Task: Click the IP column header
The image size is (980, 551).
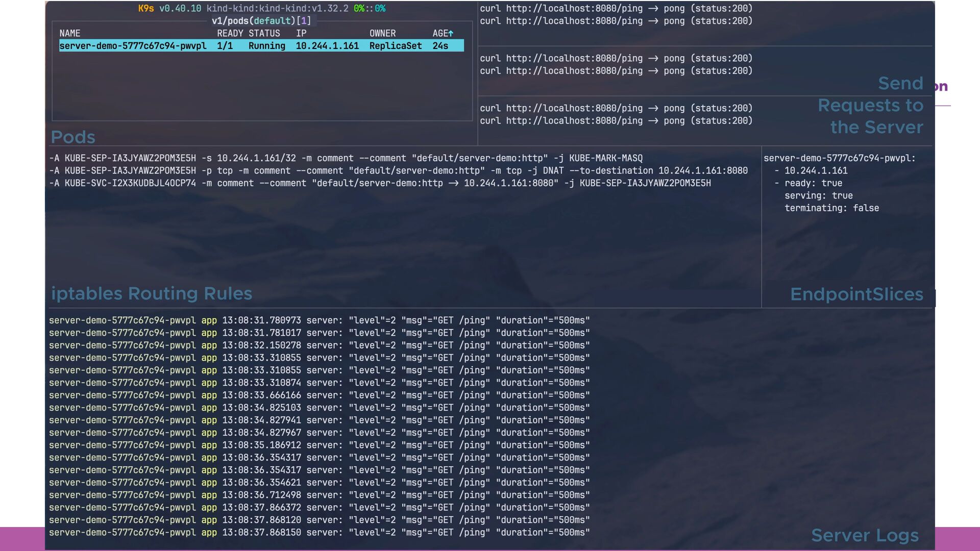Action: pos(301,34)
